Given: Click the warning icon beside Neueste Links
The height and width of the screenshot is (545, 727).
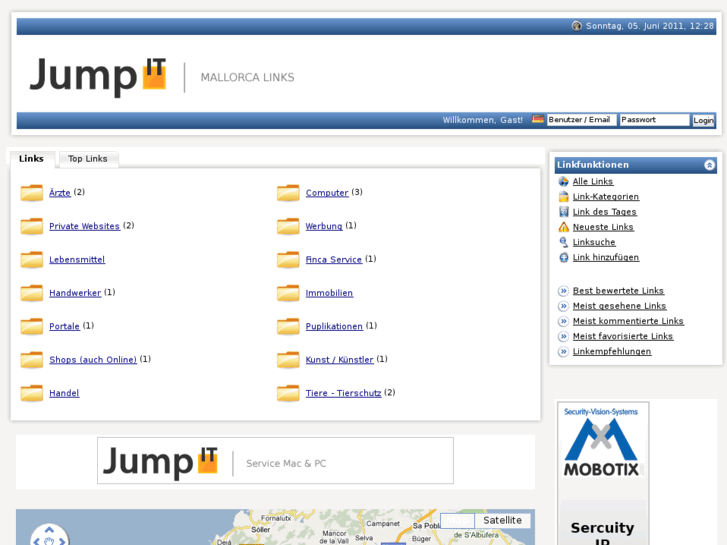Looking at the screenshot, I should click(563, 227).
